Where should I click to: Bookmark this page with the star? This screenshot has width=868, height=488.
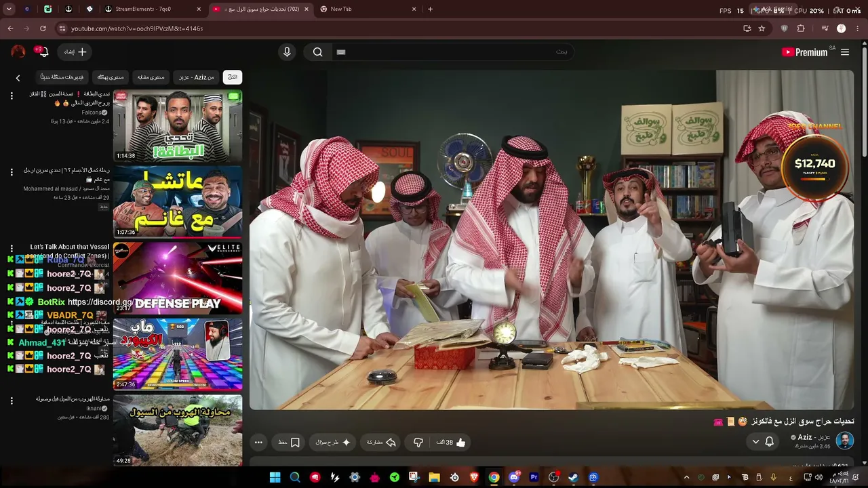click(762, 28)
